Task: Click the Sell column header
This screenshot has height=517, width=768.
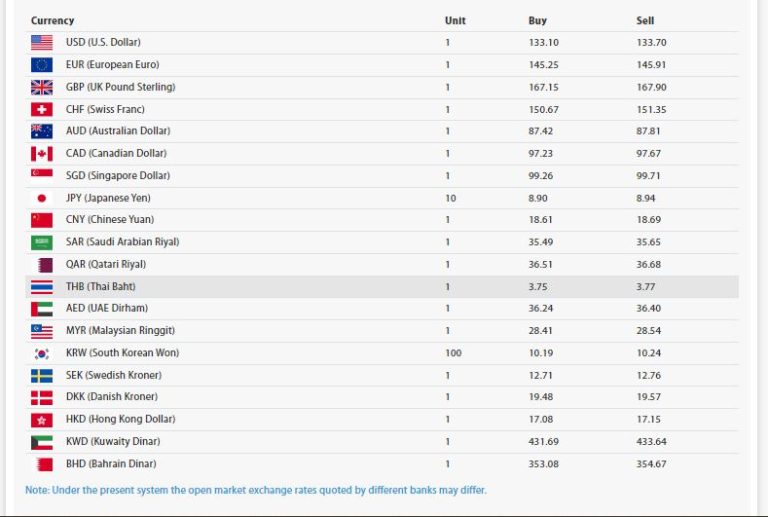Action: click(x=645, y=21)
